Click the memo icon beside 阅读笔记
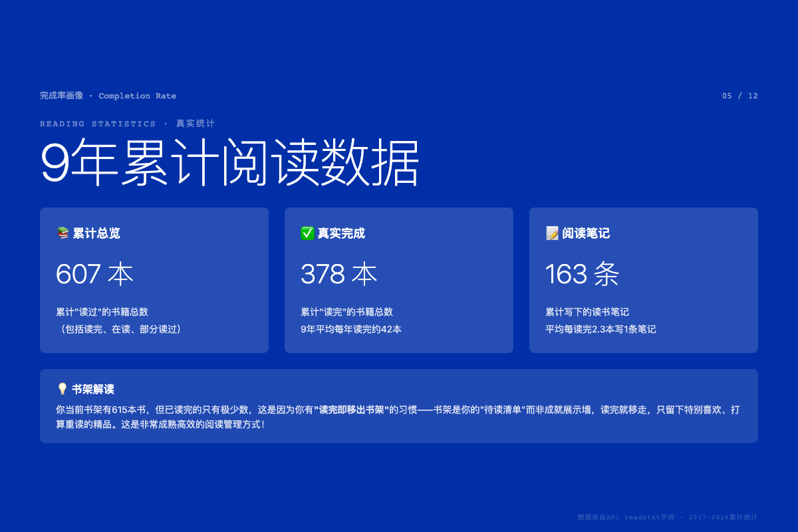Screen dimensions: 798x532 point(552,233)
